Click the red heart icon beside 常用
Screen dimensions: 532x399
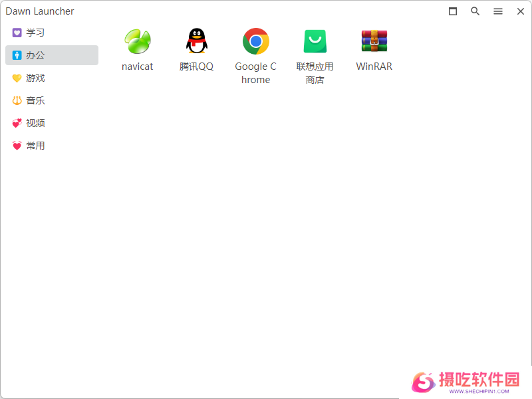click(x=17, y=146)
